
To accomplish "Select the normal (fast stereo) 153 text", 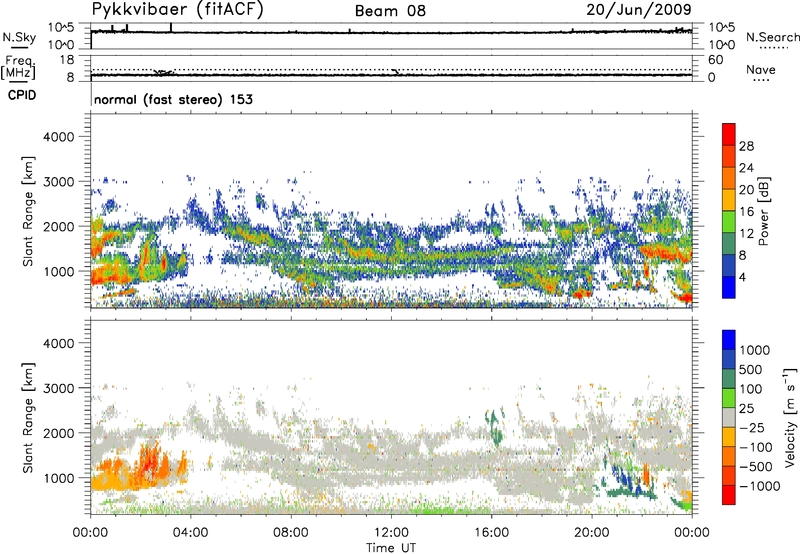I will 173,99.
